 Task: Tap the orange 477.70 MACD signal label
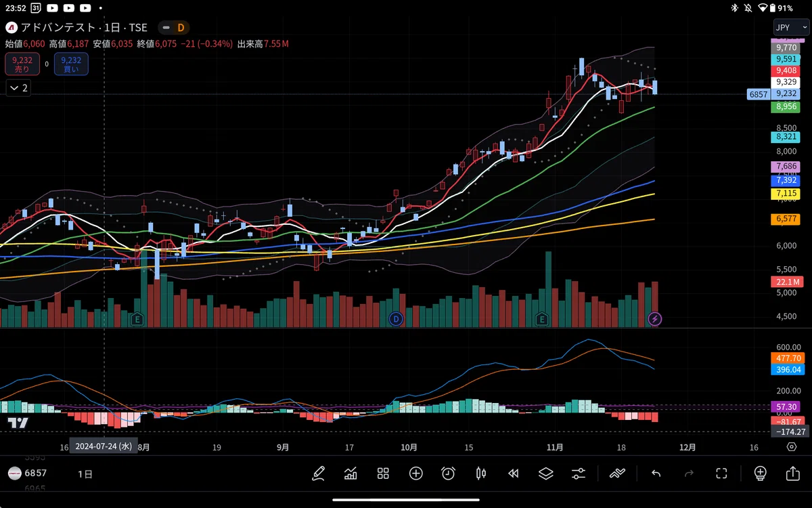[788, 358]
